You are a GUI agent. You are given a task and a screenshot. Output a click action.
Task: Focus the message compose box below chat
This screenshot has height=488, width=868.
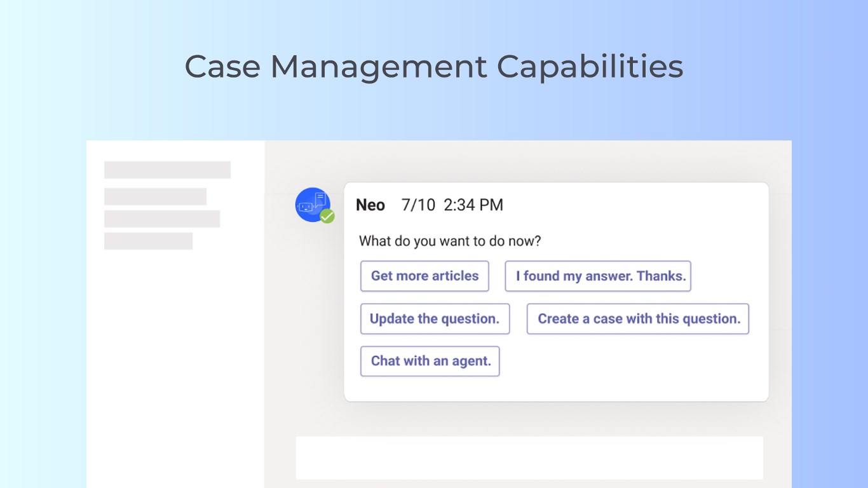(529, 457)
